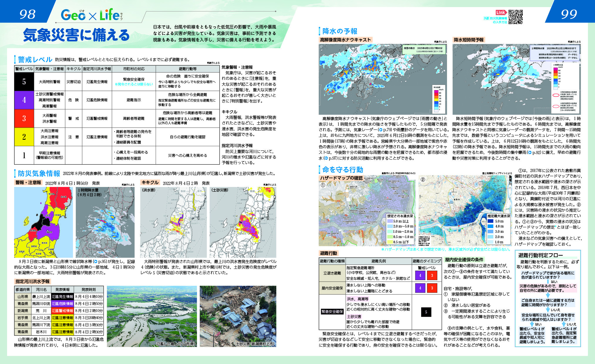Image resolution: width=595 pixels, height=364 pixels.
Task: Click page number 98 tab
Action: tap(27, 14)
